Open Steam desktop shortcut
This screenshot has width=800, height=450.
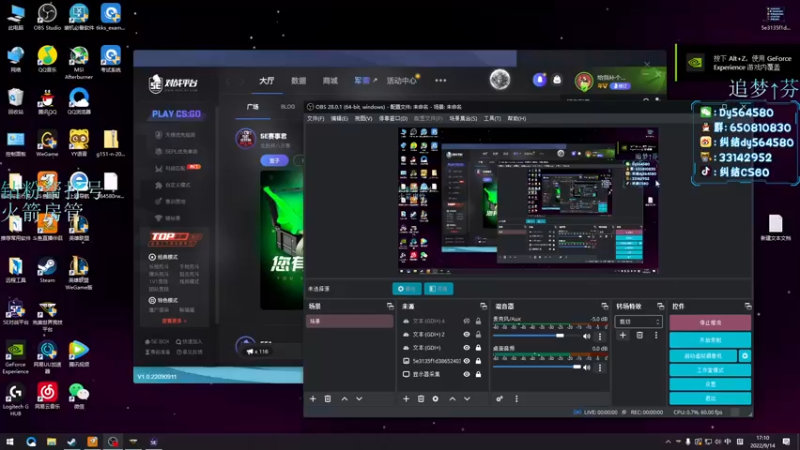[x=47, y=270]
